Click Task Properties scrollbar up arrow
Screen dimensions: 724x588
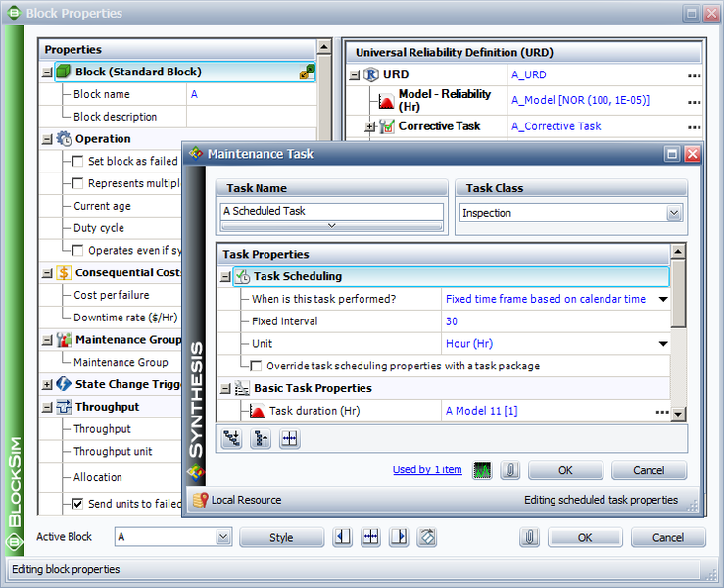pos(677,252)
